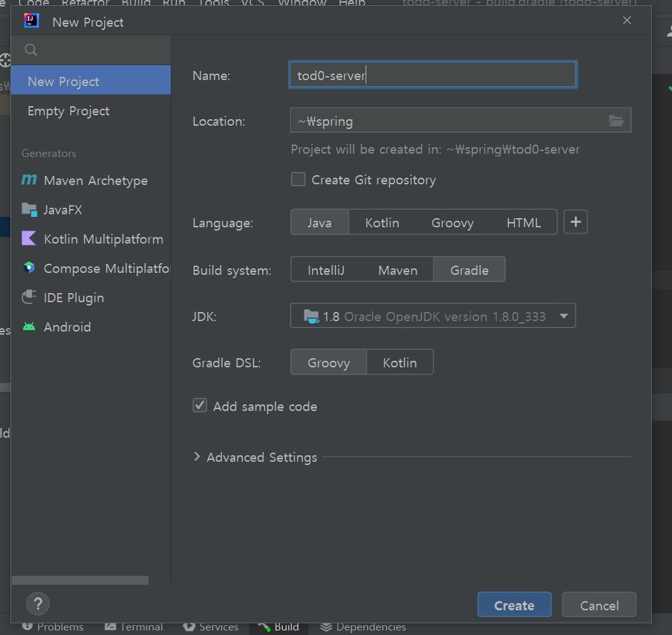Screen dimensions: 672x635
Task: Add a language with the plus button
Action: 575,222
